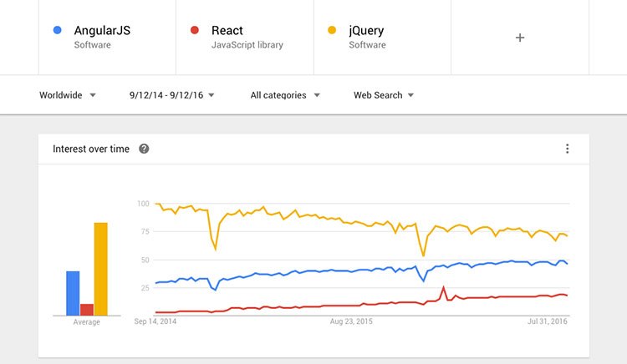Expand the Worldwide region dropdown
This screenshot has width=627, height=364.
[x=67, y=95]
